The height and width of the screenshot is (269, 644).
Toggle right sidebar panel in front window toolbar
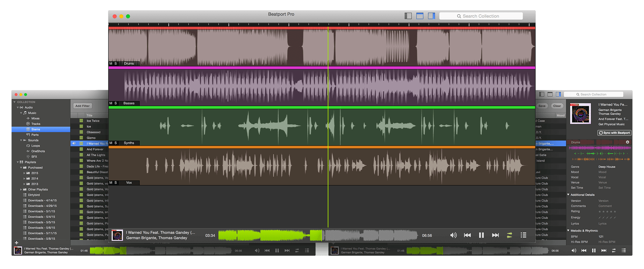(432, 16)
